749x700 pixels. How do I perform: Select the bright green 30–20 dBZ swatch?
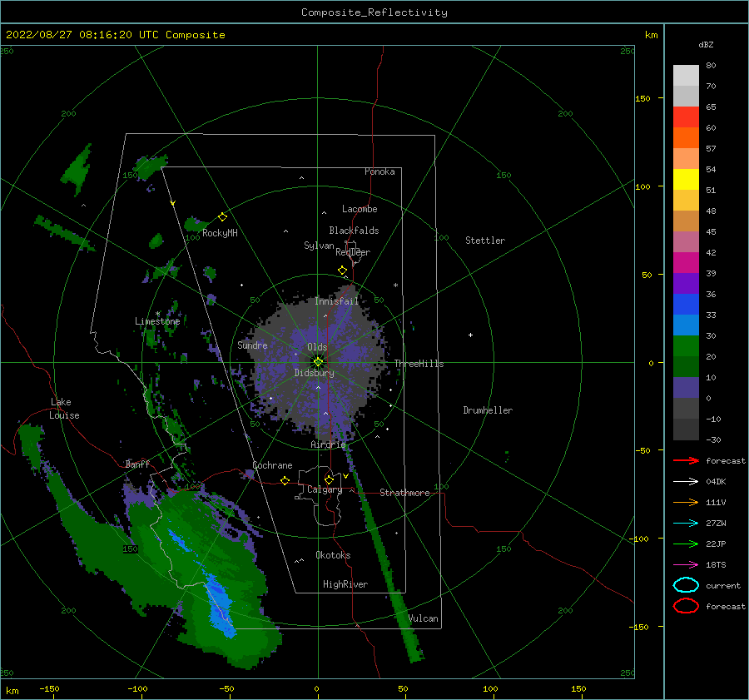[686, 345]
